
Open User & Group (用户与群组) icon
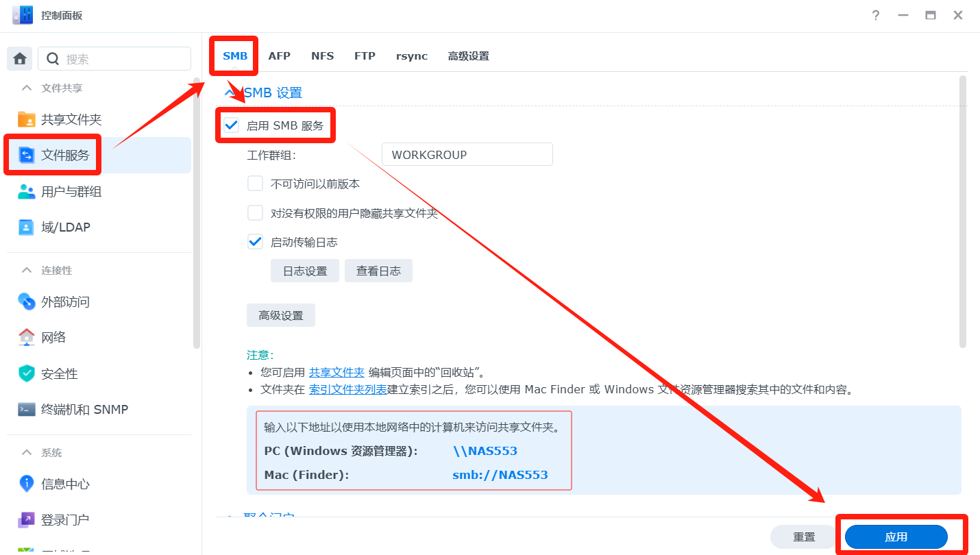(x=27, y=191)
